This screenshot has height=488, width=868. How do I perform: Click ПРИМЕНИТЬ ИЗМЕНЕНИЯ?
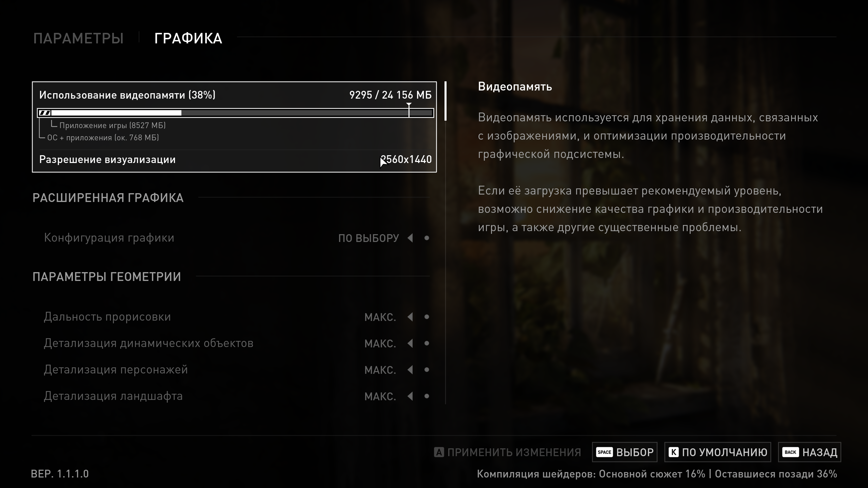(508, 452)
